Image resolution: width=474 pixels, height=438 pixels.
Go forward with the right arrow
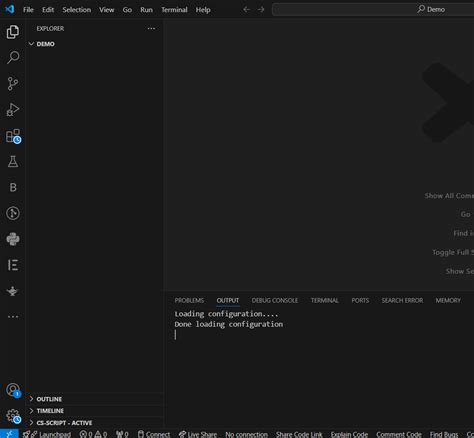(x=261, y=9)
